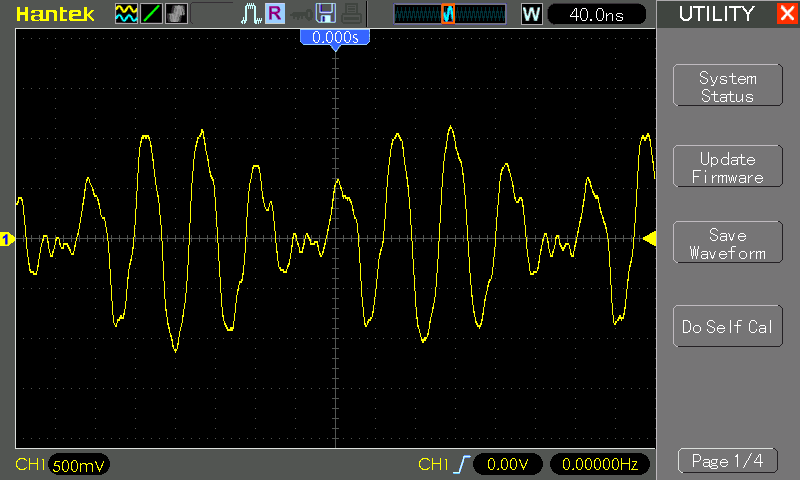Click the grayed-out persistence waveform icon

click(x=177, y=14)
